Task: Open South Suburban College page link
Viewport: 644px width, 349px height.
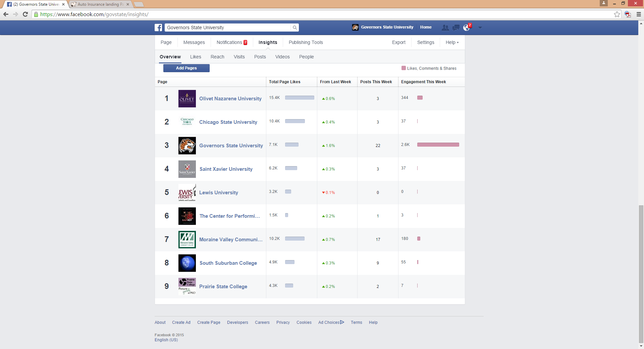Action: coord(228,263)
